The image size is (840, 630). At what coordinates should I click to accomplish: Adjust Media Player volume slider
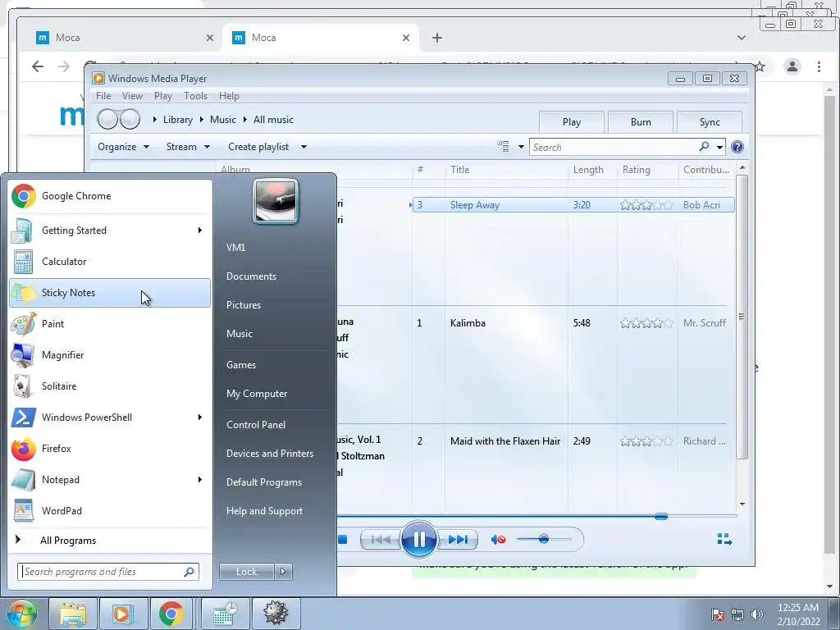[544, 539]
